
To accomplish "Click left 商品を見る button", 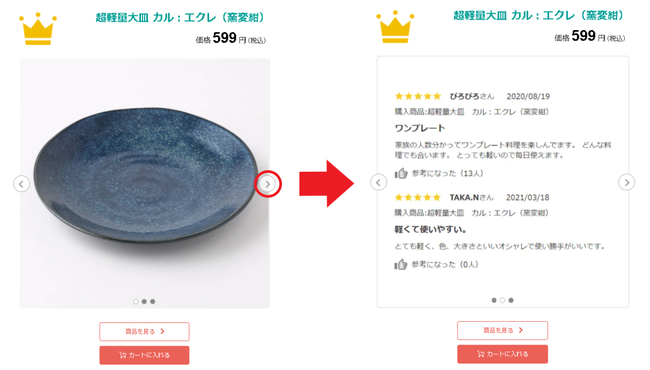I will pos(144,331).
